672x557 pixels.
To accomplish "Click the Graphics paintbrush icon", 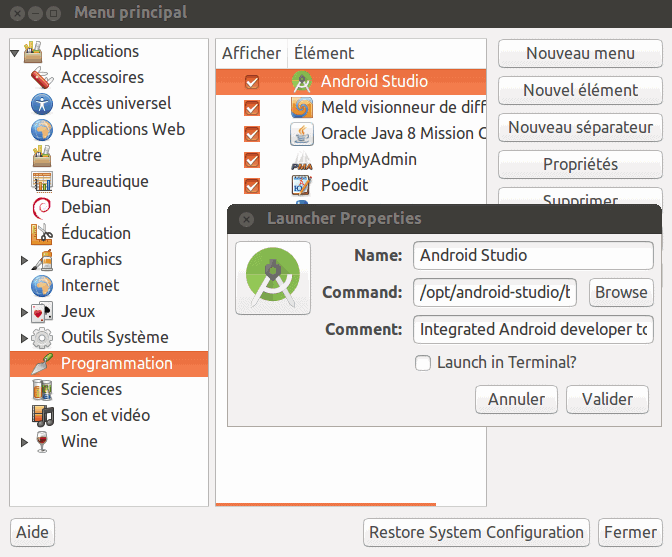I will click(42, 260).
